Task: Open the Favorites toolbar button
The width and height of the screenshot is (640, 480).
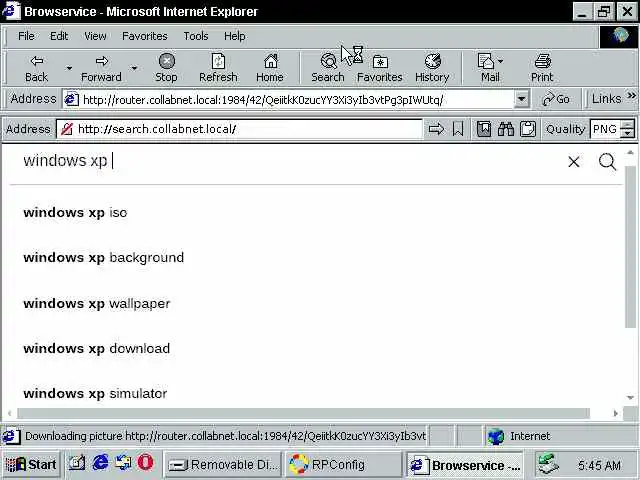Action: [x=380, y=68]
